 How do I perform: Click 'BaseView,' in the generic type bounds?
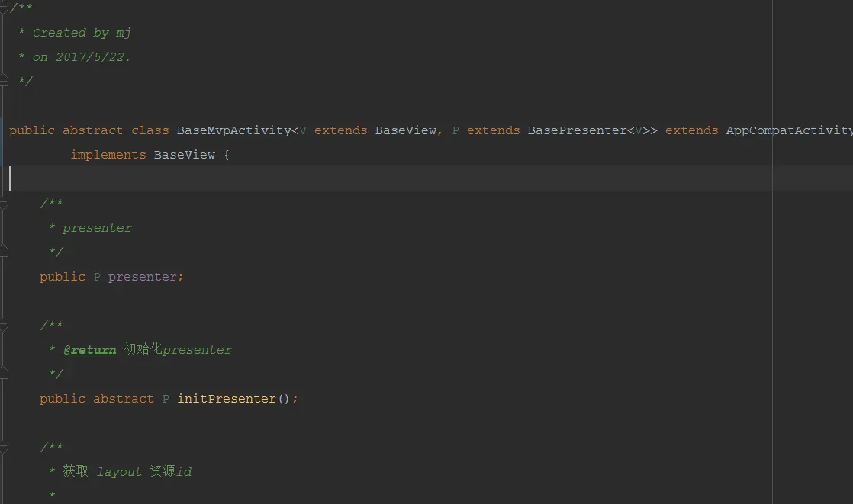[408, 130]
